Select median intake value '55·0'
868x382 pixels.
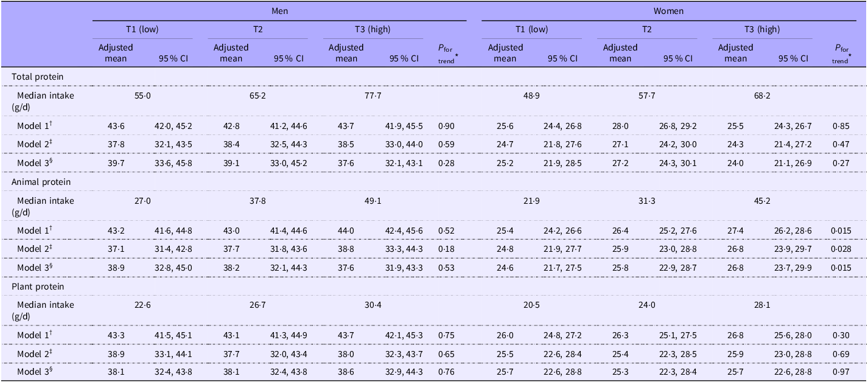143,96
